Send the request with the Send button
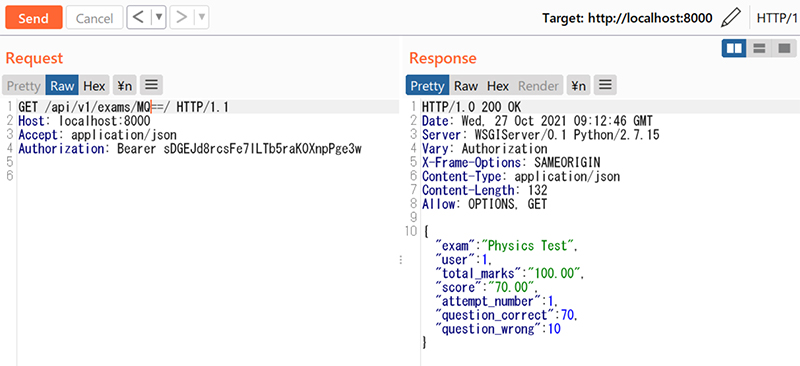 click(x=34, y=18)
